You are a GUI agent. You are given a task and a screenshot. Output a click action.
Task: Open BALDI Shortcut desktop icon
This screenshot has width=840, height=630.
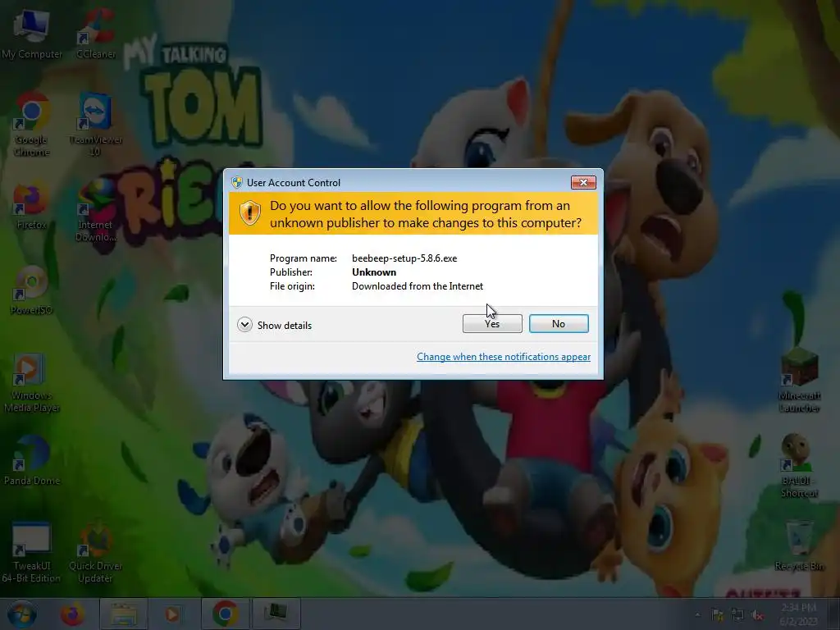coord(799,466)
